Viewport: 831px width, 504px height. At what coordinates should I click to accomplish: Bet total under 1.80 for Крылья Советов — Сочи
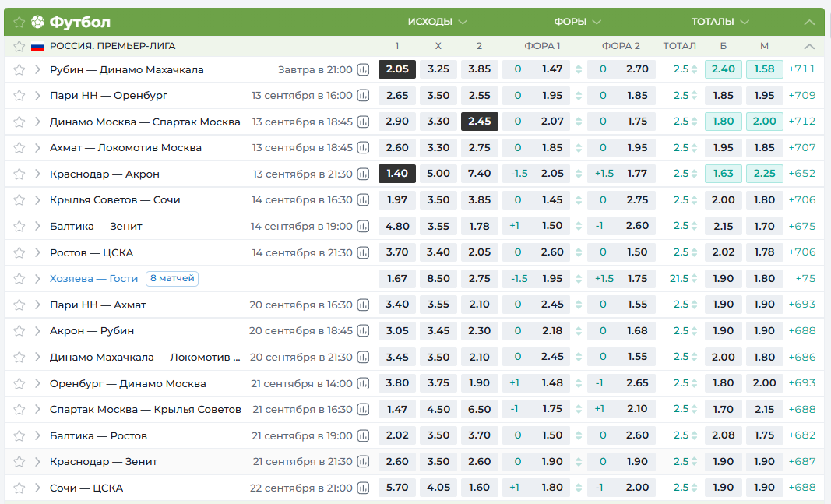[764, 199]
